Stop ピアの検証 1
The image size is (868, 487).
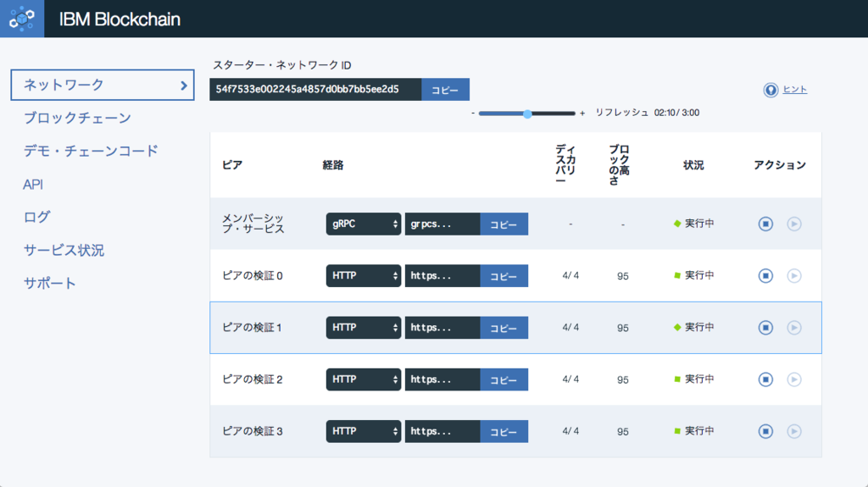pyautogui.click(x=765, y=328)
